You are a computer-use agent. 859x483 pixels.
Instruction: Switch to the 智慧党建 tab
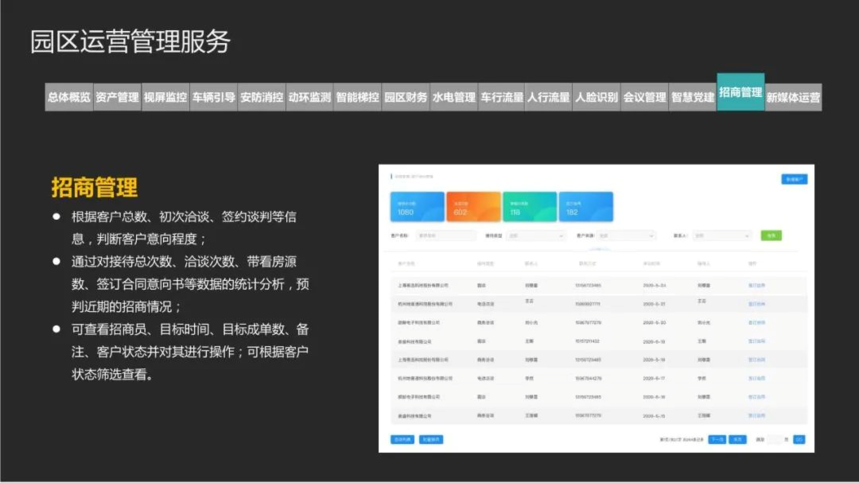(x=693, y=97)
